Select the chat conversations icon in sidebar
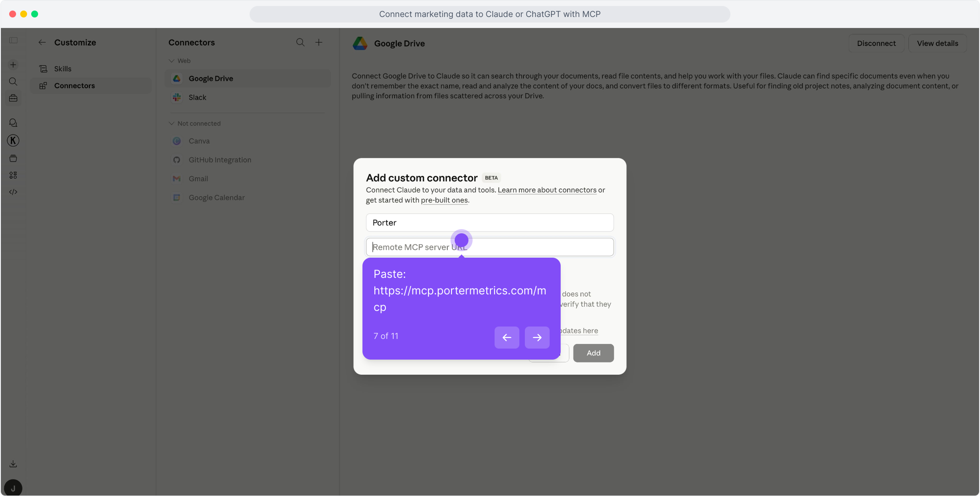This screenshot has width=980, height=496. tap(13, 123)
